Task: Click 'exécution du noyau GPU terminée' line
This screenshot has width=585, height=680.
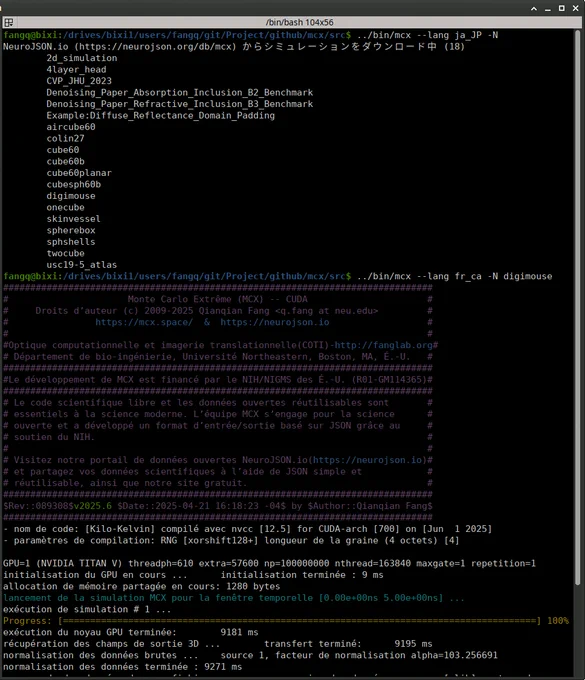Action: tap(131, 632)
